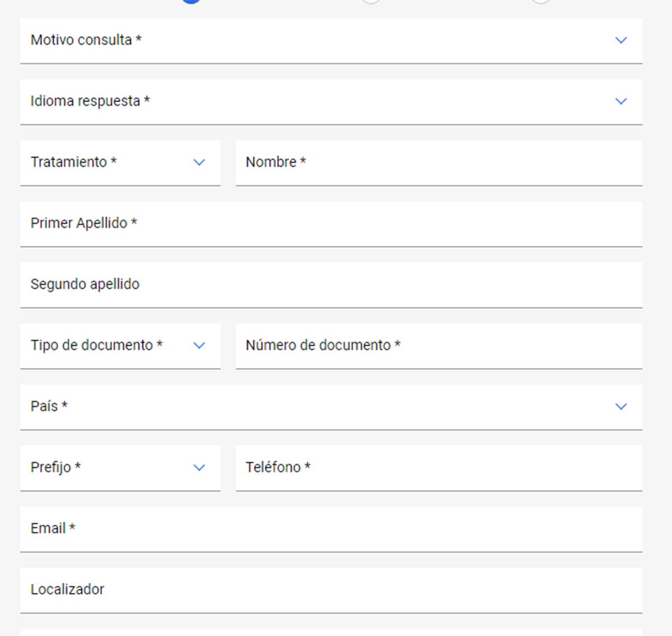This screenshot has width=672, height=636.
Task: Click into the Localizador field
Action: click(x=330, y=590)
